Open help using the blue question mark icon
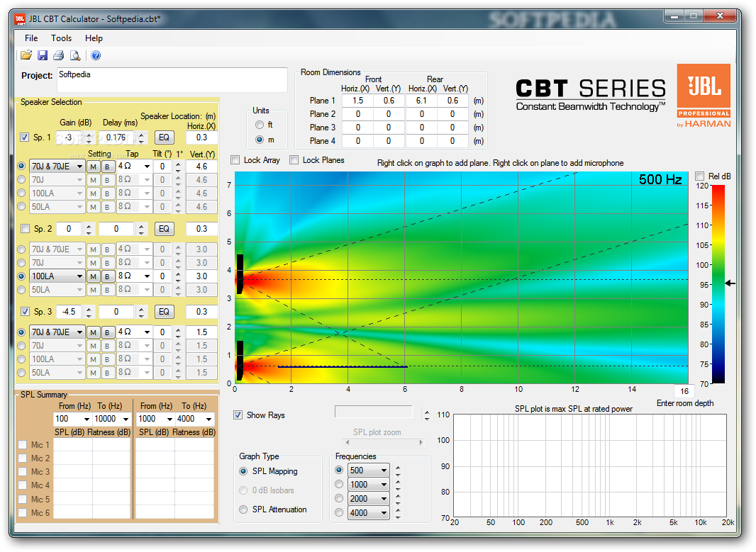The height and width of the screenshot is (552, 756). click(x=96, y=55)
